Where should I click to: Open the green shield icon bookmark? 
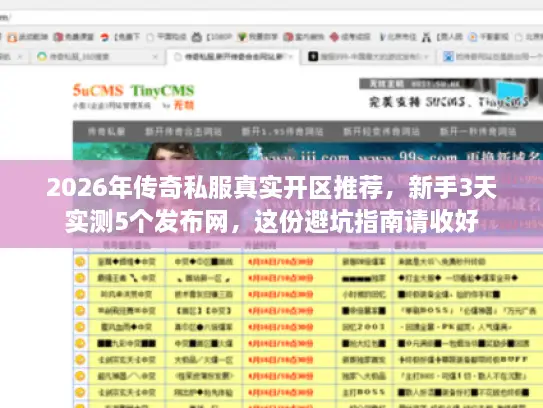[x=258, y=37]
